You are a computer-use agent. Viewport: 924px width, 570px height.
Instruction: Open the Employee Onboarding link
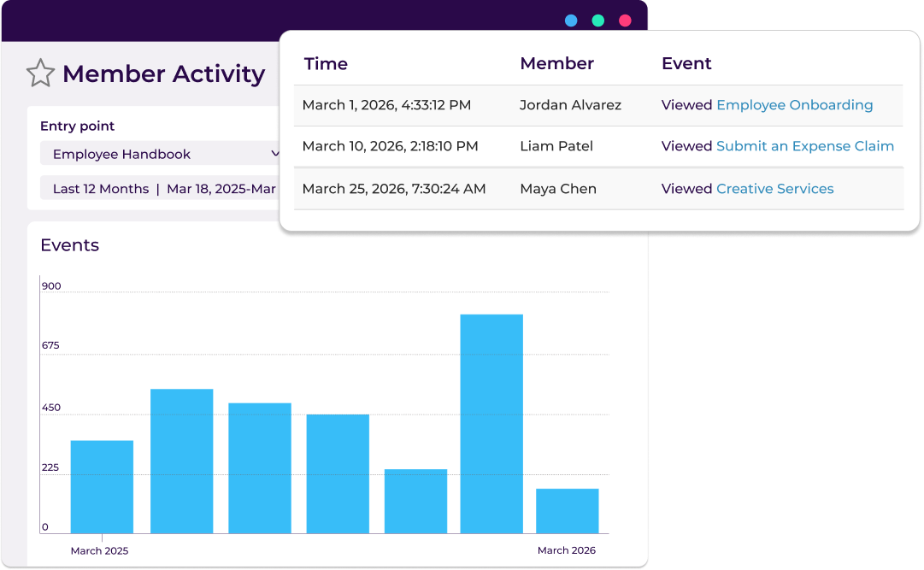click(x=795, y=104)
